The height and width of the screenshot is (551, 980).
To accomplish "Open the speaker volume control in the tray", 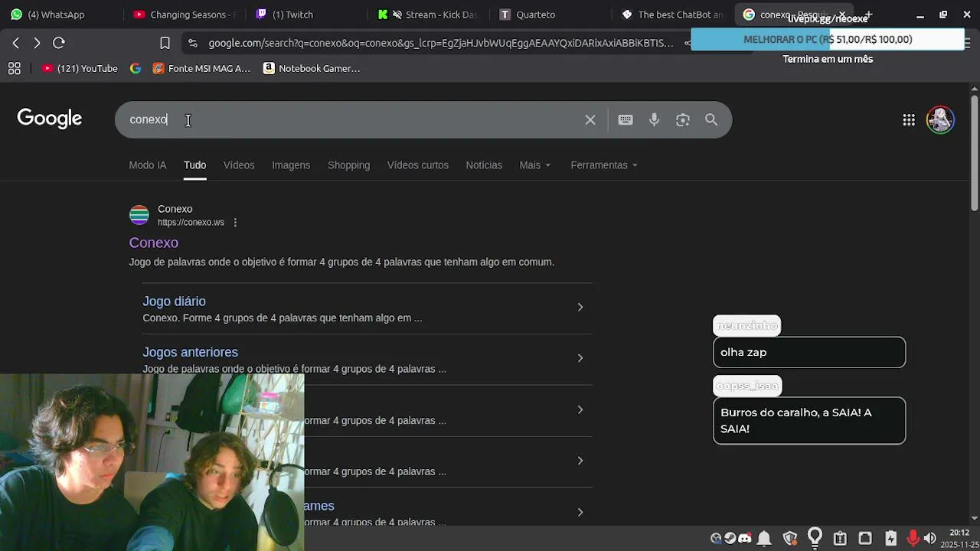I will [x=929, y=538].
